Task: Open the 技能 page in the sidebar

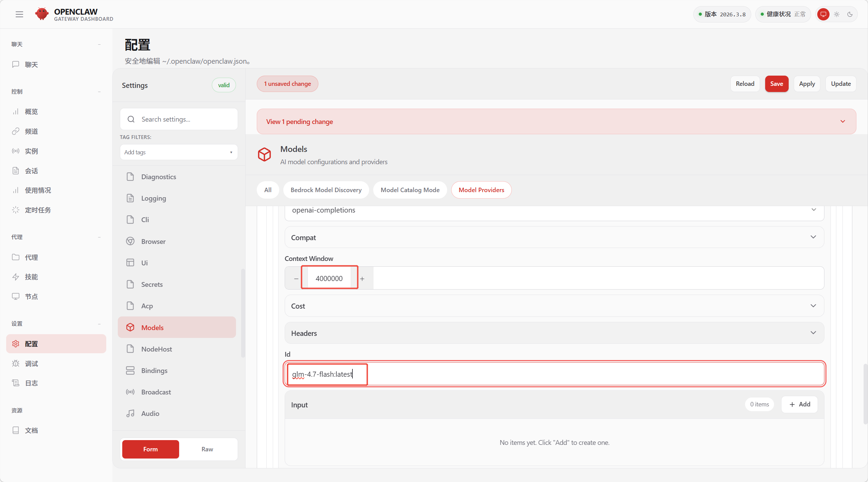Action: click(31, 277)
